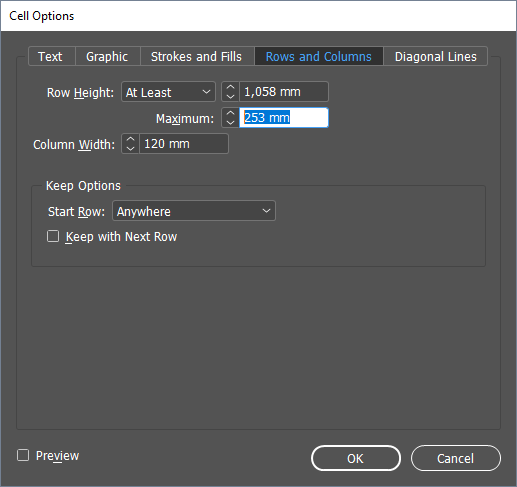Select the Strokes and Fills tab
The height and width of the screenshot is (487, 517).
[x=197, y=56]
